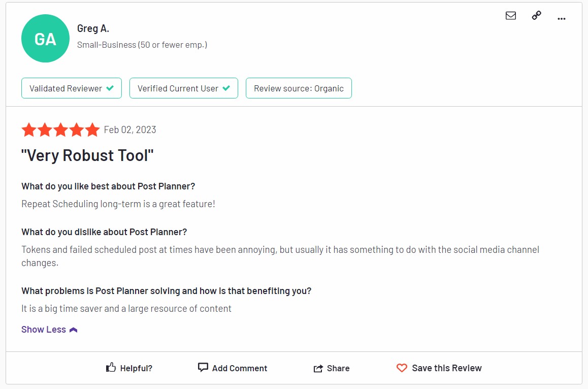Open the ellipsis more options menu
Screen dimensions: 588x389
[562, 18]
